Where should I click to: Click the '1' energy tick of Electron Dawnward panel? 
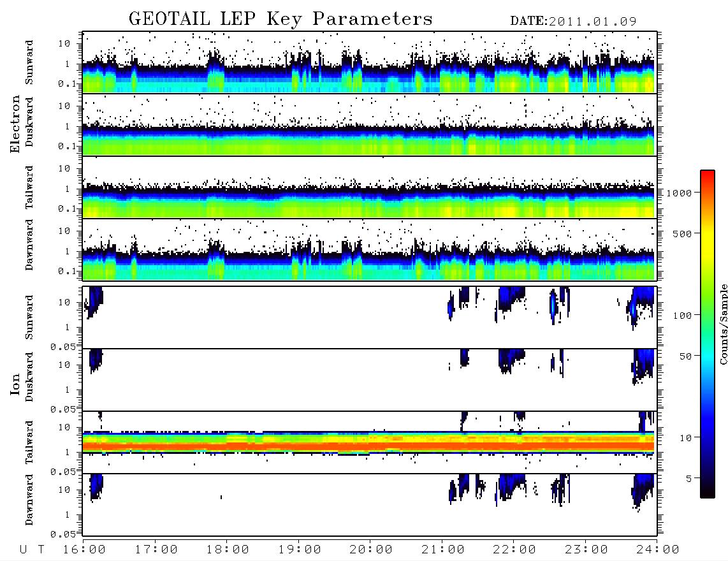(67, 251)
